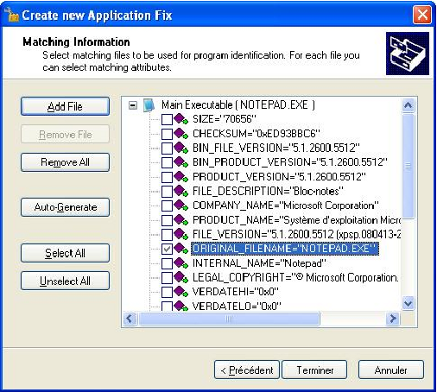
Task: Click the vertical scrollbar thumb
Action: click(x=408, y=166)
